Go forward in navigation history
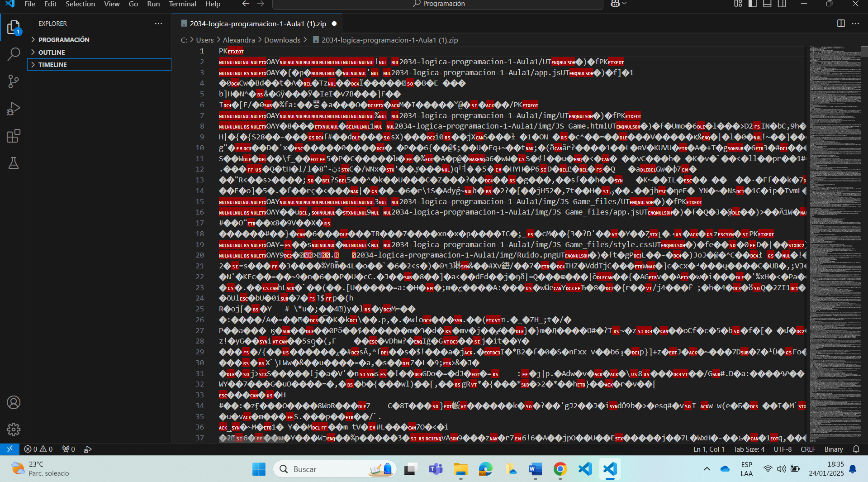The height and width of the screenshot is (482, 868). pyautogui.click(x=261, y=4)
